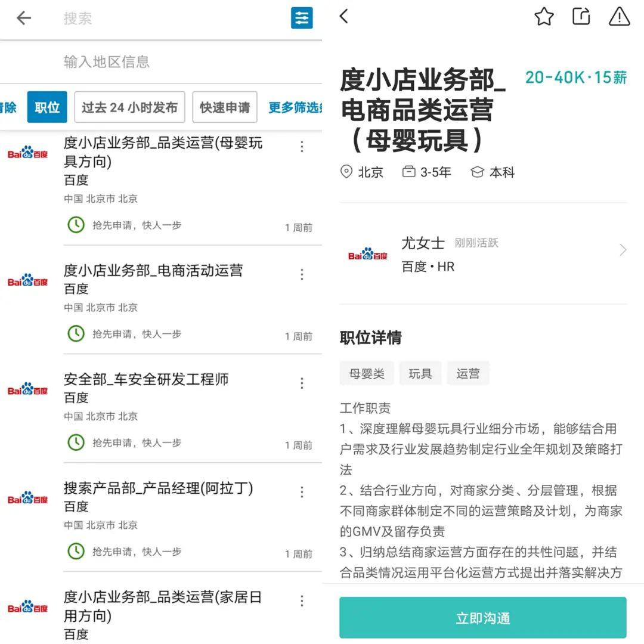644x644 pixels.
Task: Open job 安全部_车安全研发工程师
Action: (146, 379)
